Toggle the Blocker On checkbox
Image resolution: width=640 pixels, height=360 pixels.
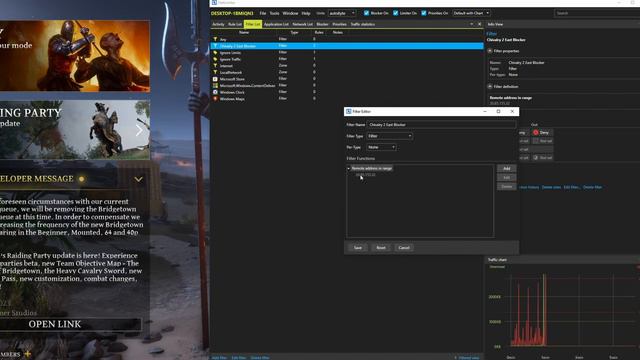366,13
